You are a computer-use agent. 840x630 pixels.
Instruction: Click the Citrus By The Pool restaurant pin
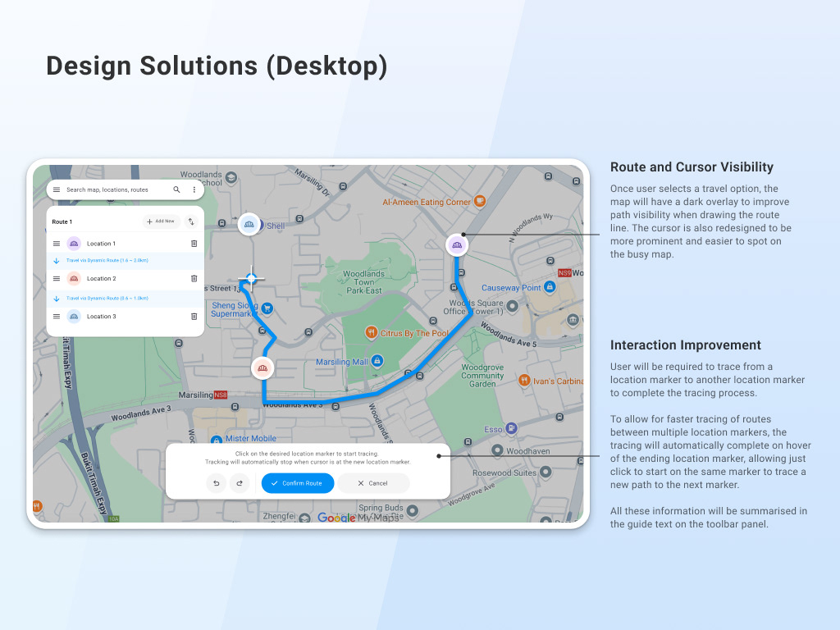371,332
